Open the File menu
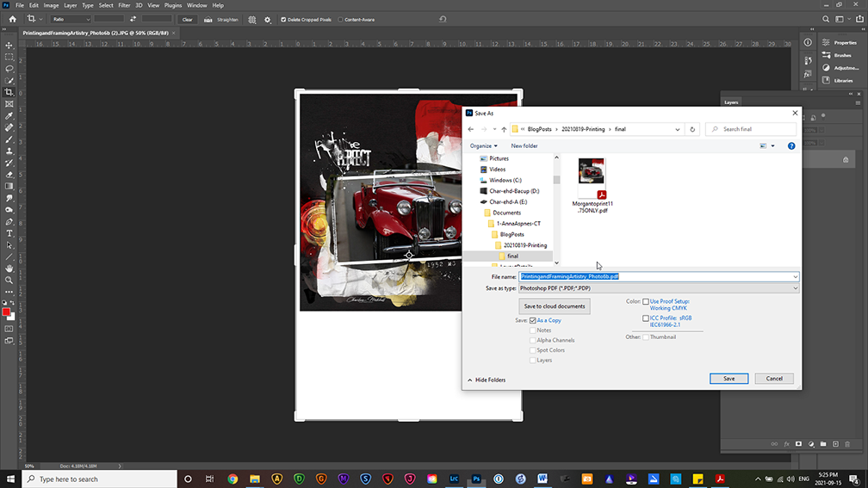This screenshot has height=488, width=868. click(19, 5)
